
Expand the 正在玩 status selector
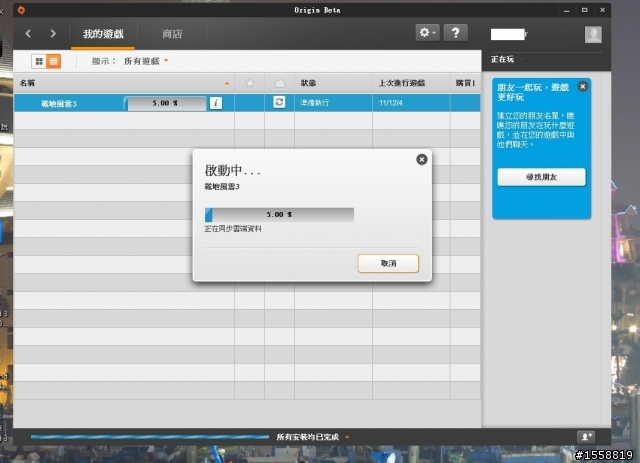pyautogui.click(x=507, y=60)
